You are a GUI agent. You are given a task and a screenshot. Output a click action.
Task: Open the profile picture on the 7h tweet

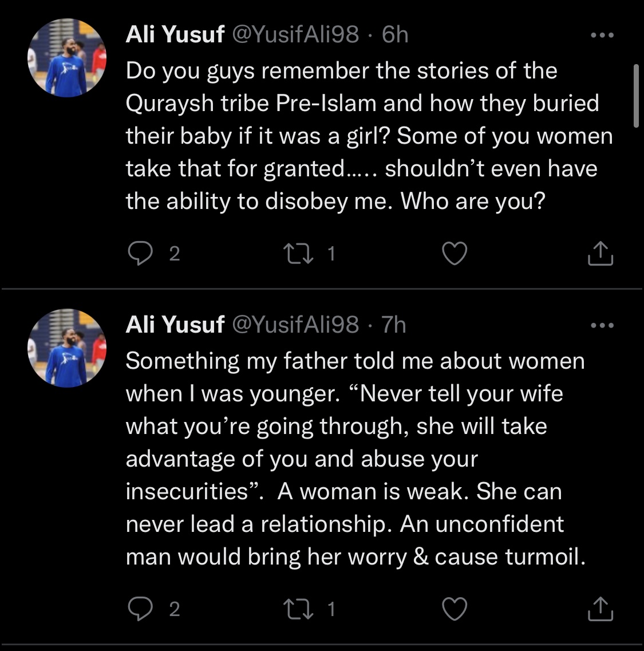tap(67, 349)
